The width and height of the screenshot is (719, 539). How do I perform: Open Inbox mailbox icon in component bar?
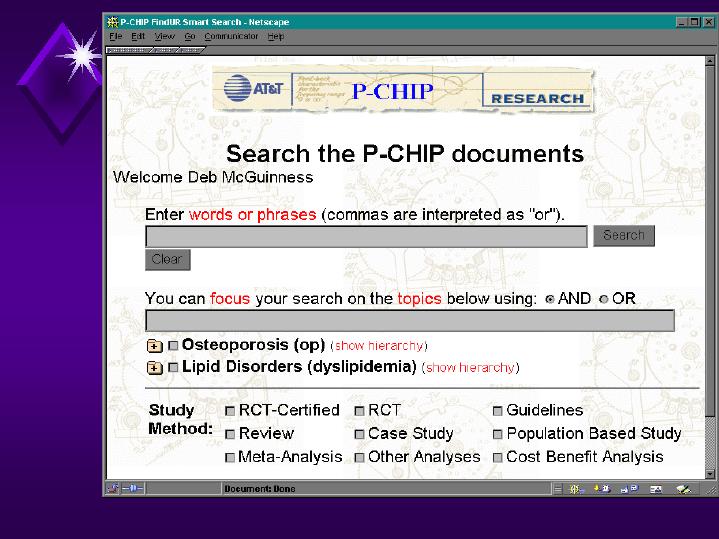602,489
